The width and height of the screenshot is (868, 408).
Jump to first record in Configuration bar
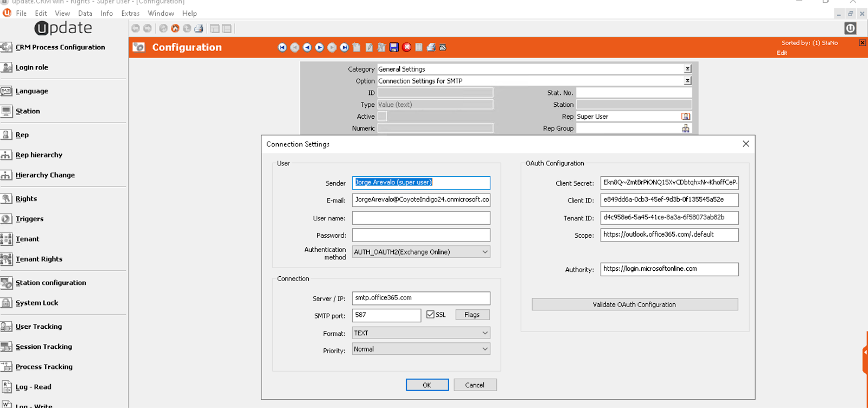(282, 47)
